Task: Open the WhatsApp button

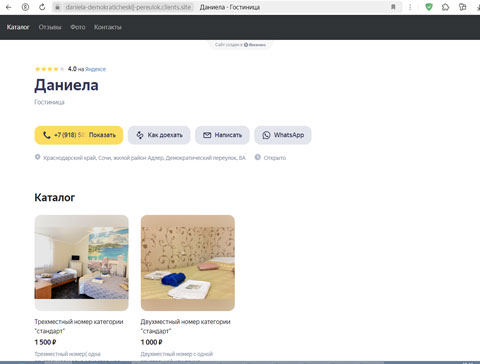Action: (x=283, y=135)
